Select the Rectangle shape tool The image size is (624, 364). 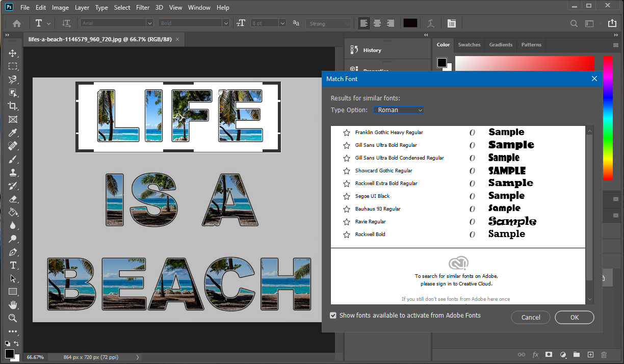pyautogui.click(x=13, y=292)
